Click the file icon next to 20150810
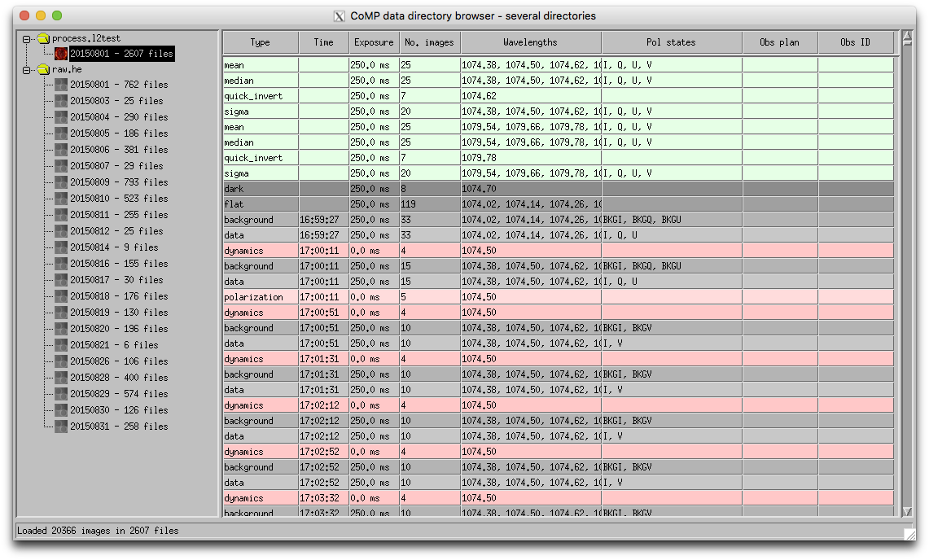This screenshot has height=560, width=929. pyautogui.click(x=61, y=199)
